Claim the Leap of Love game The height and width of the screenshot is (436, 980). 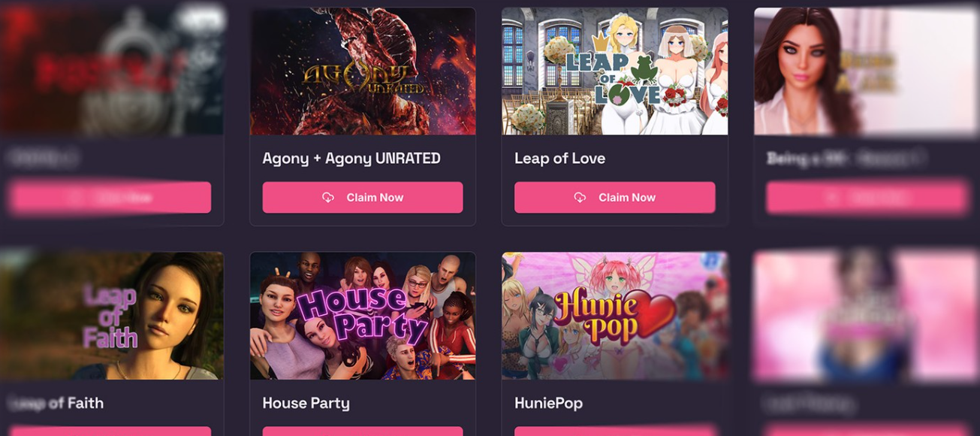[x=615, y=198]
